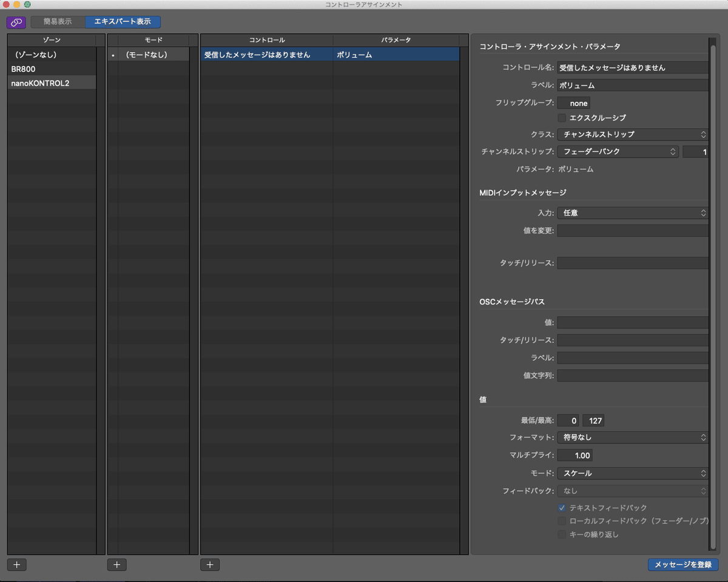Screen dimensions: 728x582
Task: Open the フェーダーバンク dropdown
Action: [618, 152]
